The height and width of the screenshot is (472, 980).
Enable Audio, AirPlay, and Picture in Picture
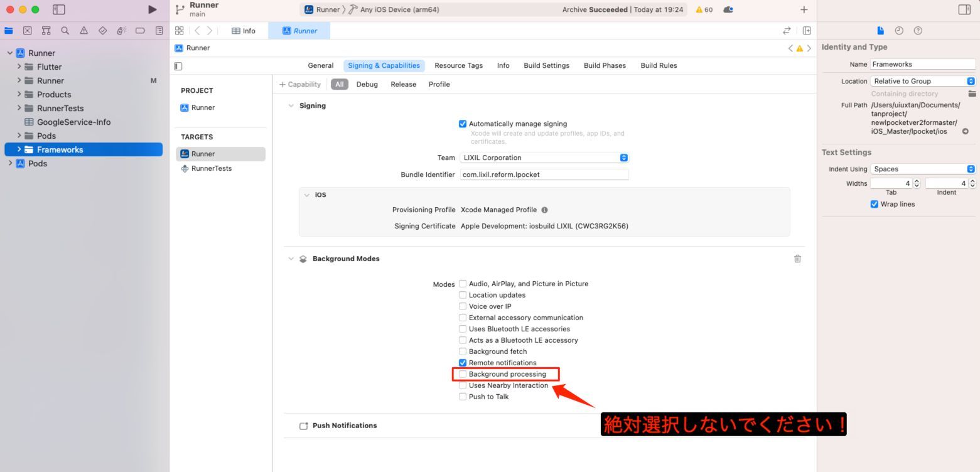463,284
